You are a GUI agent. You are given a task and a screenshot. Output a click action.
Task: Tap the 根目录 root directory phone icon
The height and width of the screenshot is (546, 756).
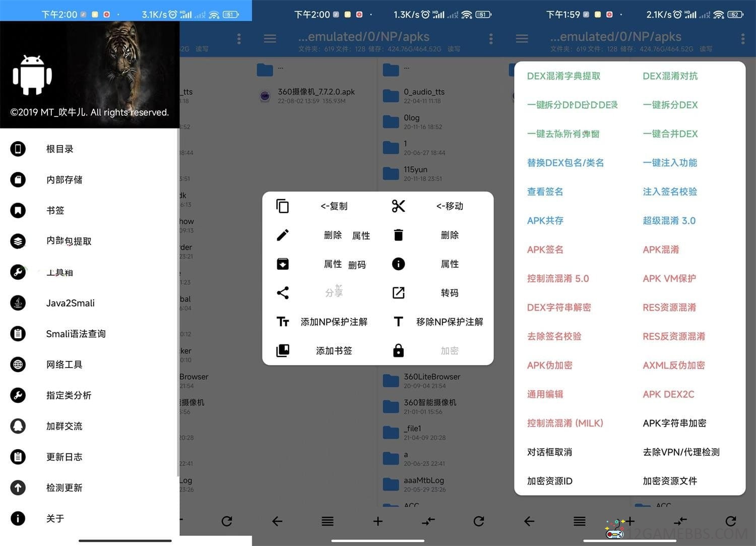pos(18,149)
